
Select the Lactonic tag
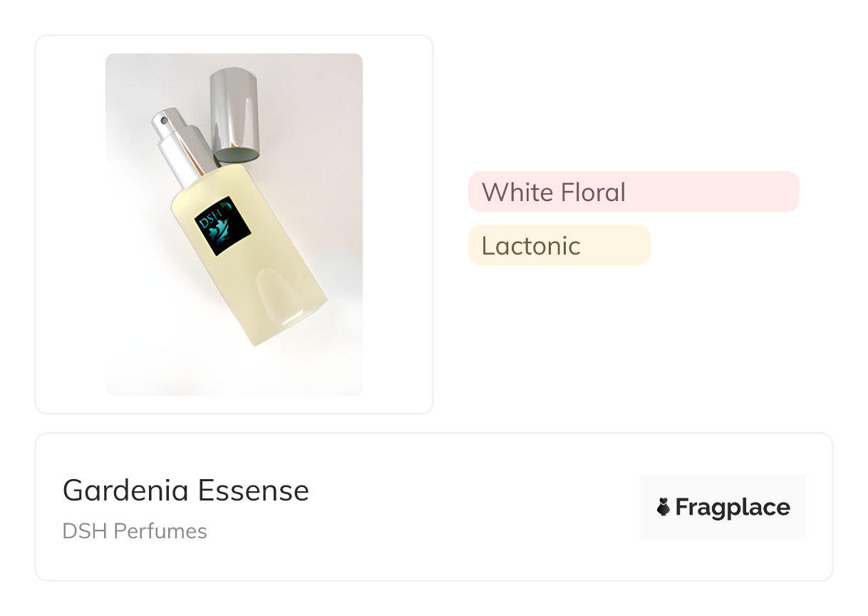559,245
